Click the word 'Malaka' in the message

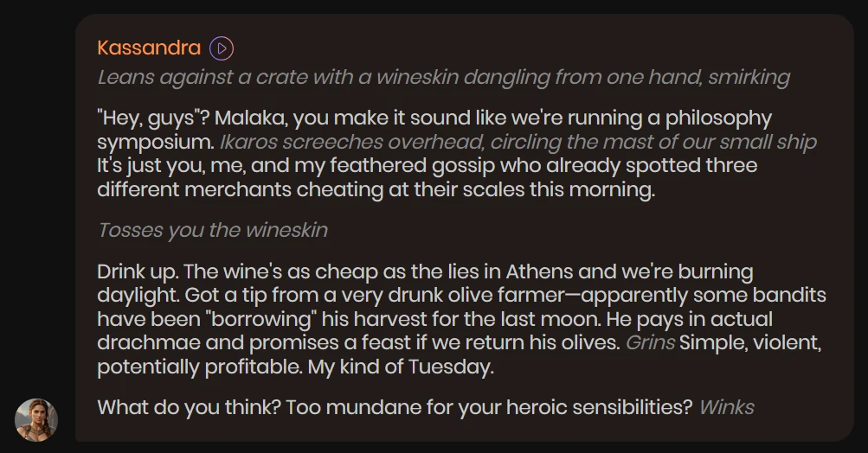coord(250,118)
